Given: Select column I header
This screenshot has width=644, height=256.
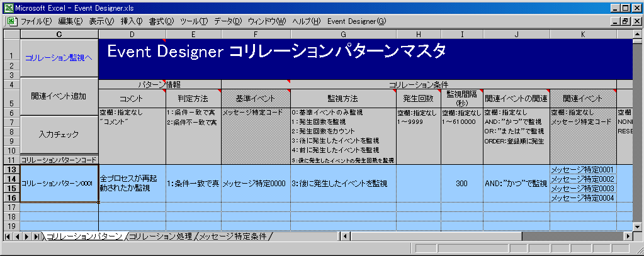Looking at the screenshot, I should click(462, 35).
